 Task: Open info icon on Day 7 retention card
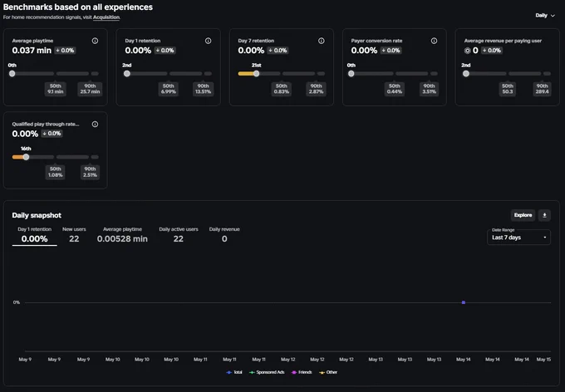click(x=321, y=41)
